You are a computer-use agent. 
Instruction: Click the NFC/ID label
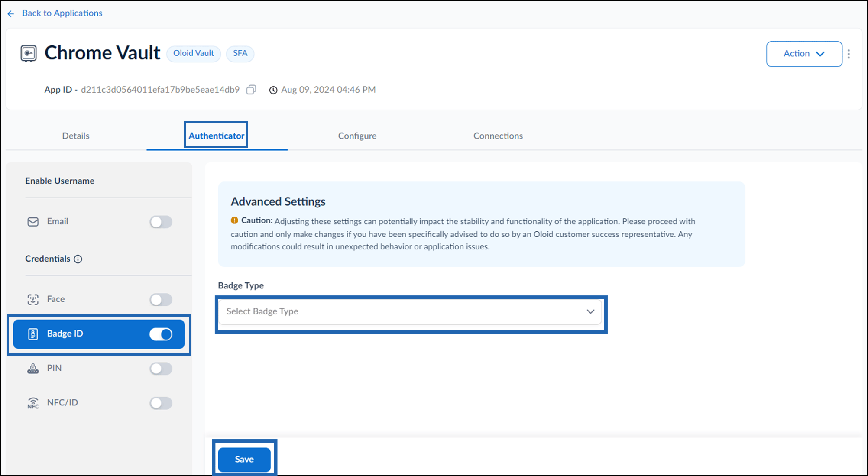pyautogui.click(x=62, y=402)
